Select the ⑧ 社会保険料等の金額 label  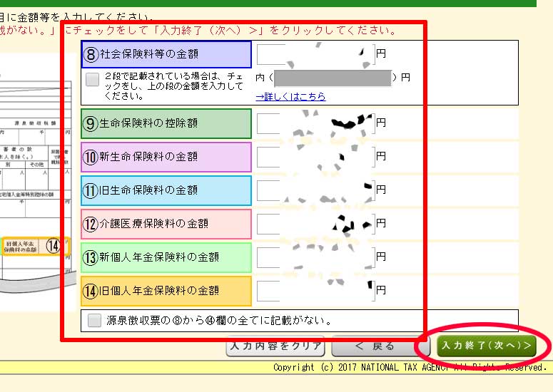166,54
